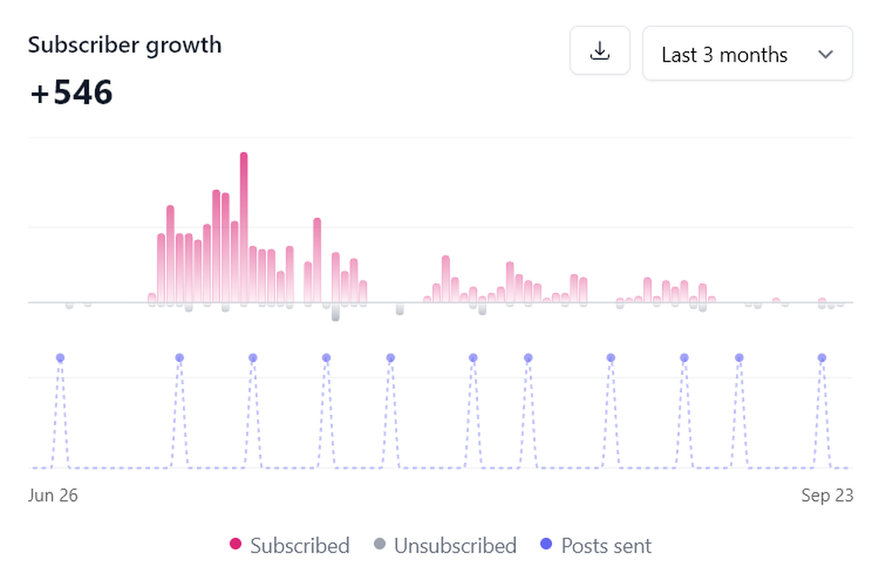Viewport: 879px width, 588px height.
Task: Click the Sep 23 axis label
Action: point(827,496)
